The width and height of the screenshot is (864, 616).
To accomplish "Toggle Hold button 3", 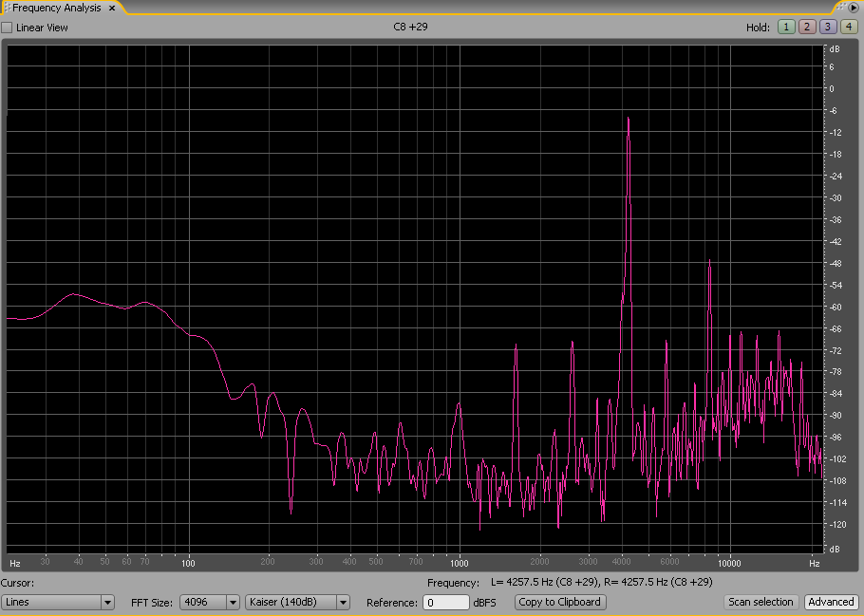I will click(828, 27).
